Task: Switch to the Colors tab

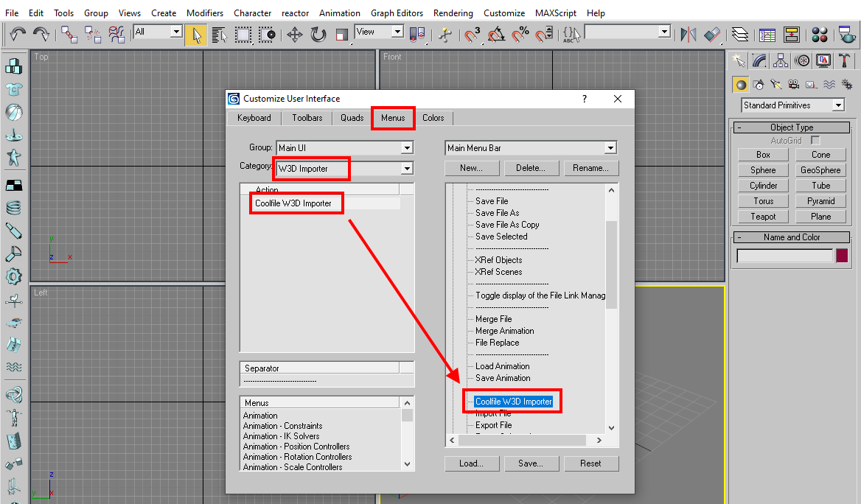Action: (x=433, y=117)
